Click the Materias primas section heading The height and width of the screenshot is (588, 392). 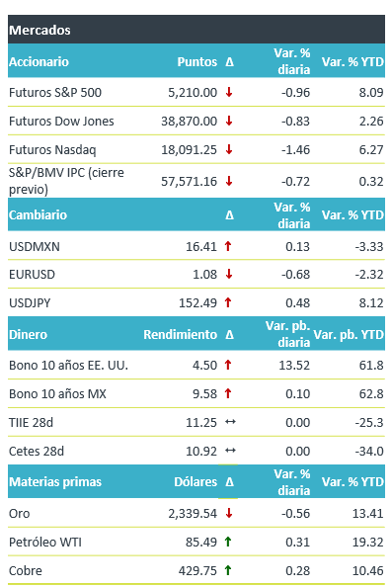click(55, 482)
